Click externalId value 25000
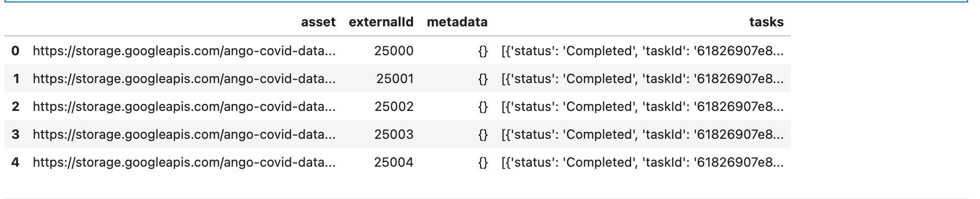980x199 pixels. coord(394,51)
